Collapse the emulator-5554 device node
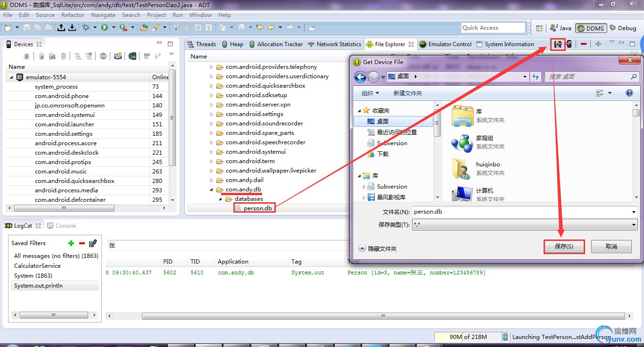The image size is (644, 347). tap(12, 77)
